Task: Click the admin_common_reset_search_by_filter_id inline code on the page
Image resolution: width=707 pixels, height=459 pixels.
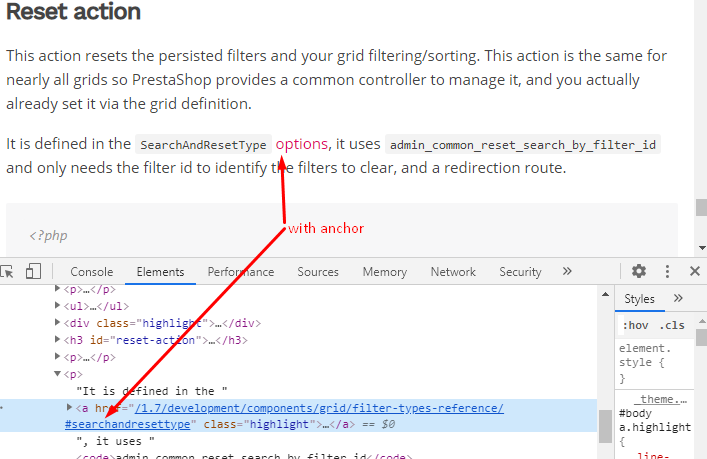Action: 523,145
